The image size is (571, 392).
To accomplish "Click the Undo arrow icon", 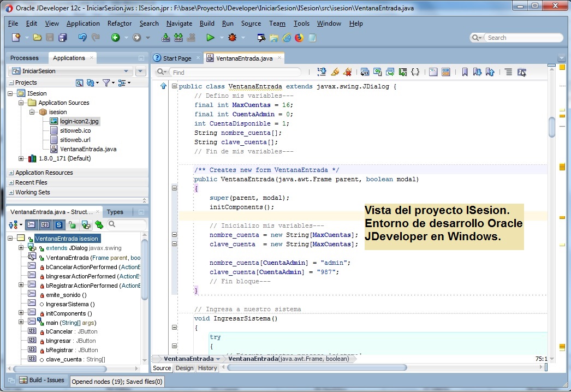I will (x=82, y=38).
